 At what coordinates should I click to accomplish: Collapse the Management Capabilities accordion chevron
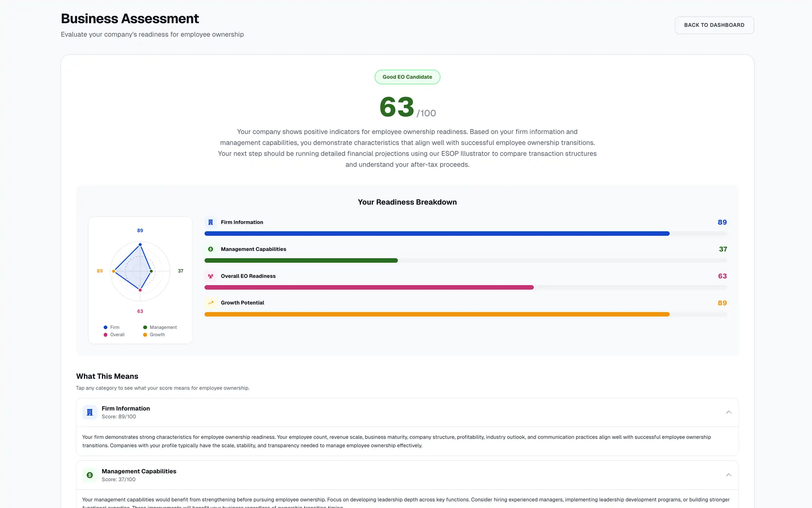pos(729,475)
